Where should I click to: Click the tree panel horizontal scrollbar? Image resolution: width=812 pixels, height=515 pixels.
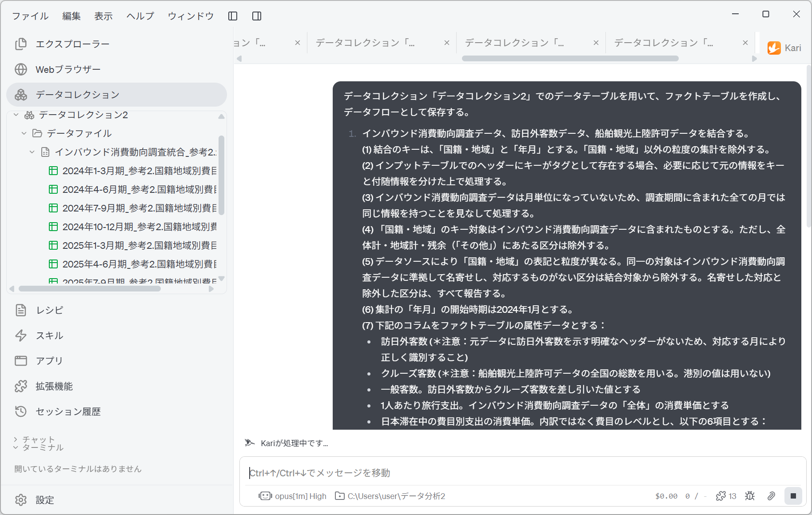pos(90,289)
